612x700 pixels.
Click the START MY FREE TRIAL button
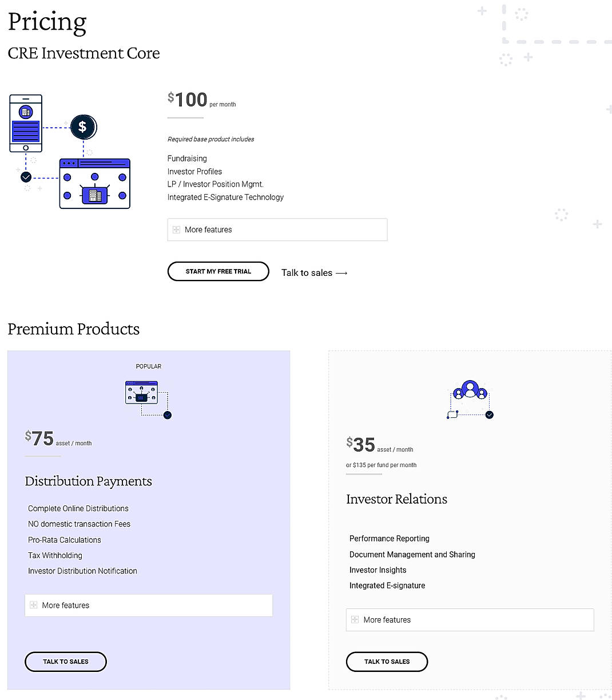click(218, 271)
